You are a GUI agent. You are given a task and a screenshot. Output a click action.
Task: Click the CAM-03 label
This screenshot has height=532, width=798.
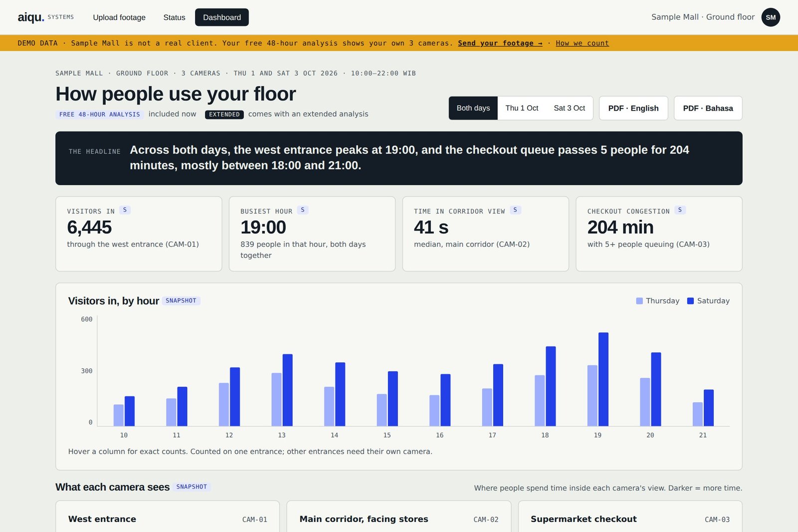coord(717,520)
